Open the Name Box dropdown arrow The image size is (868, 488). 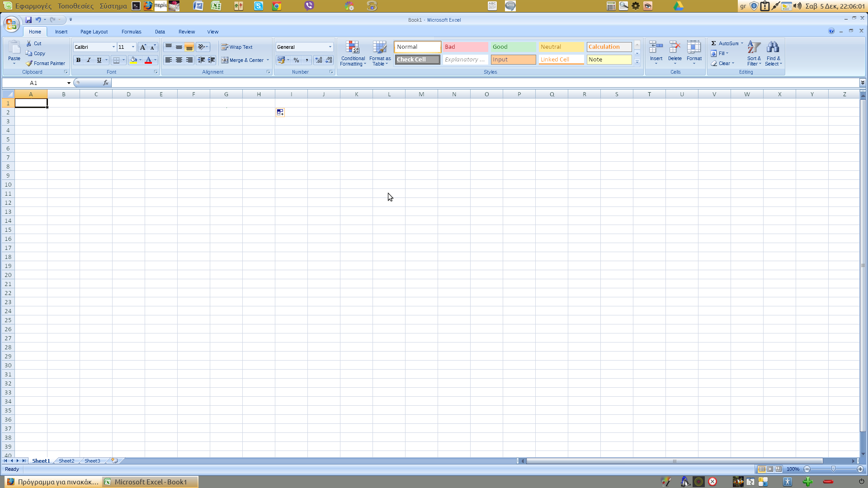69,83
